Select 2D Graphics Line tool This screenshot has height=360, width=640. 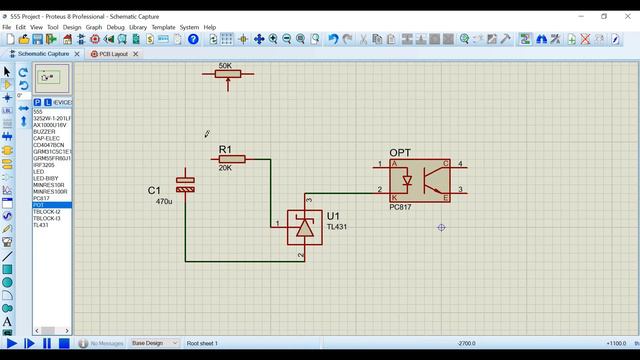(x=7, y=256)
